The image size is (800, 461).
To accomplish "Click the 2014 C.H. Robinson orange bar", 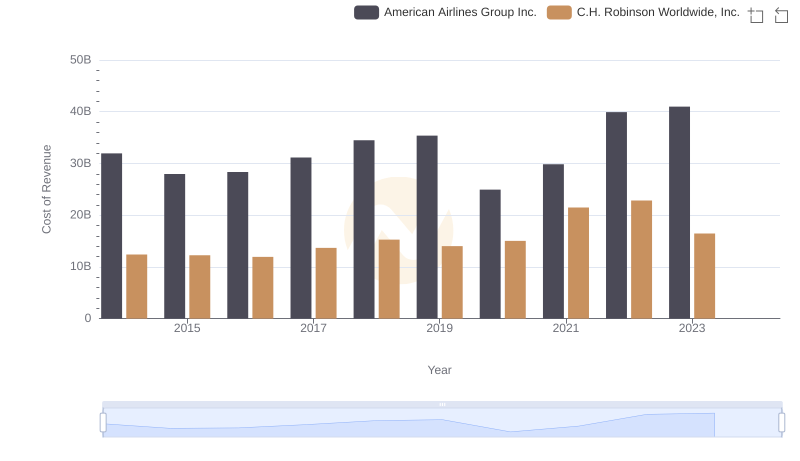I will click(136, 287).
